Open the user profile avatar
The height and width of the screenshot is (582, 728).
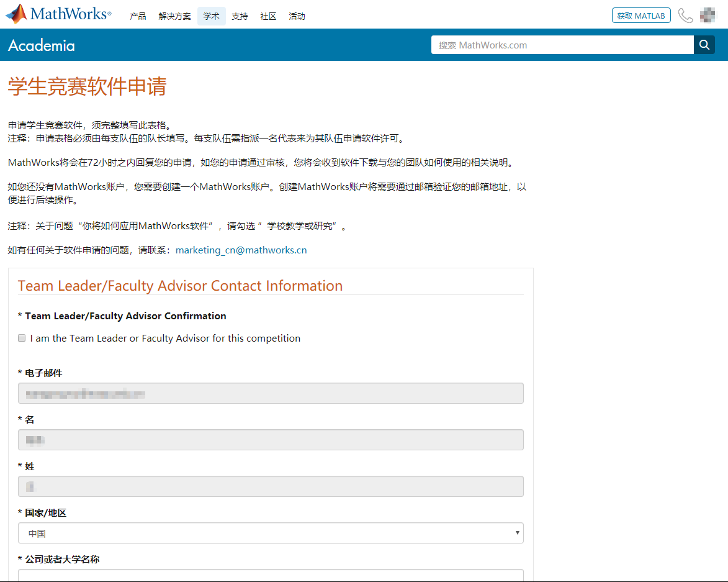[x=708, y=16]
